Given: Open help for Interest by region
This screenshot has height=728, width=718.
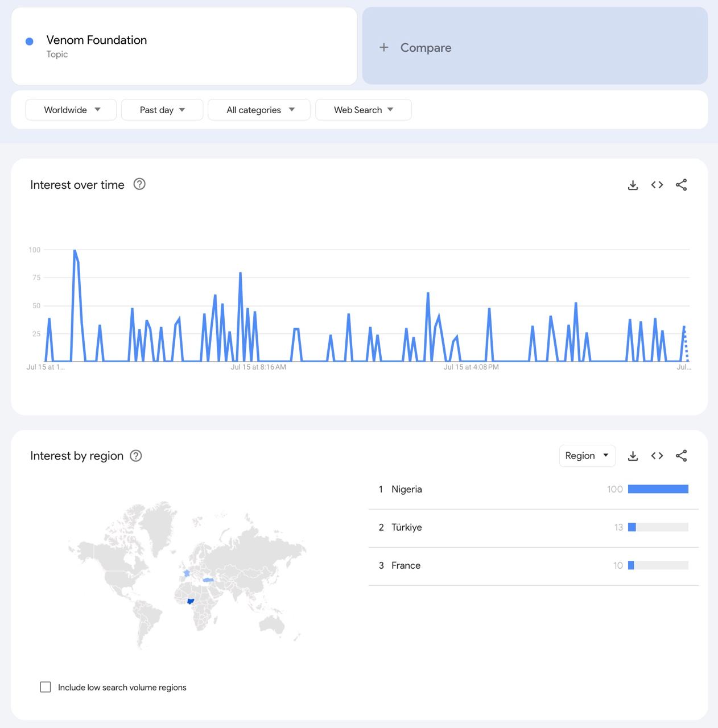Looking at the screenshot, I should click(x=136, y=456).
